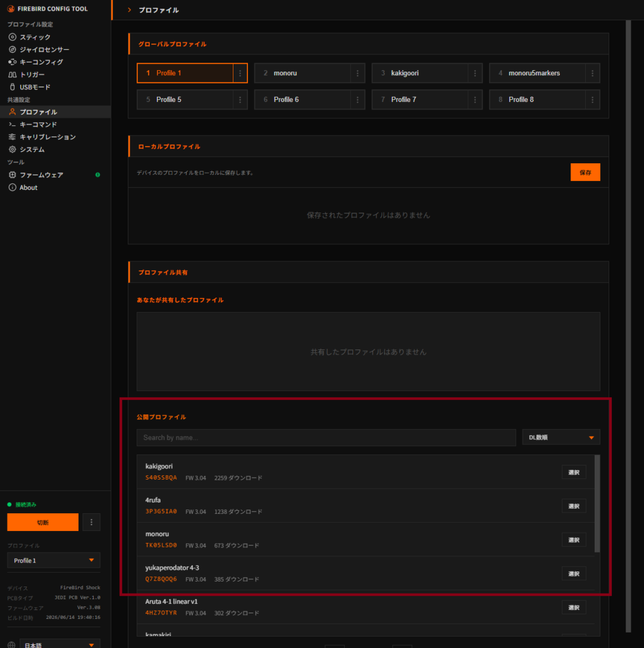
Task: Go to トリガー page
Action: [x=55, y=75]
